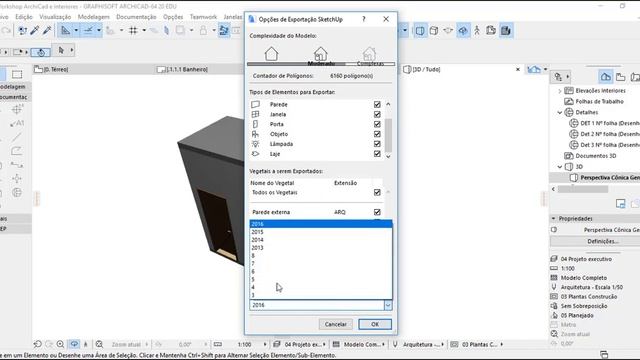Choose version 2015 in the list
Image resolution: width=640 pixels, height=360 pixels.
coord(321,232)
